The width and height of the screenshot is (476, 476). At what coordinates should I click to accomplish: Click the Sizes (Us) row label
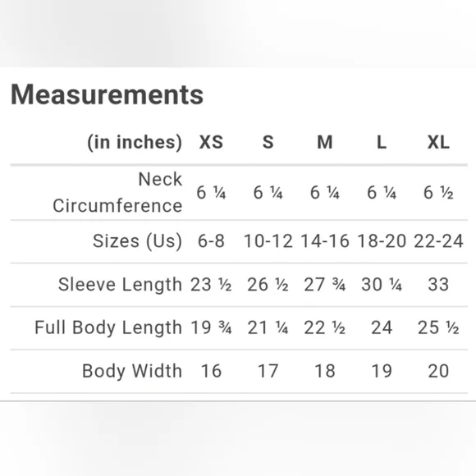point(138,241)
